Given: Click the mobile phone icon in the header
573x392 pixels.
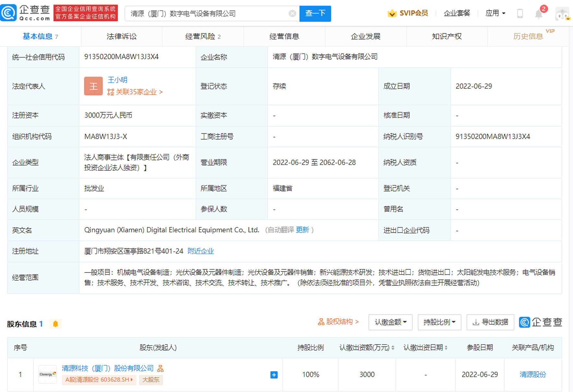Looking at the screenshot, I should click(x=520, y=13).
